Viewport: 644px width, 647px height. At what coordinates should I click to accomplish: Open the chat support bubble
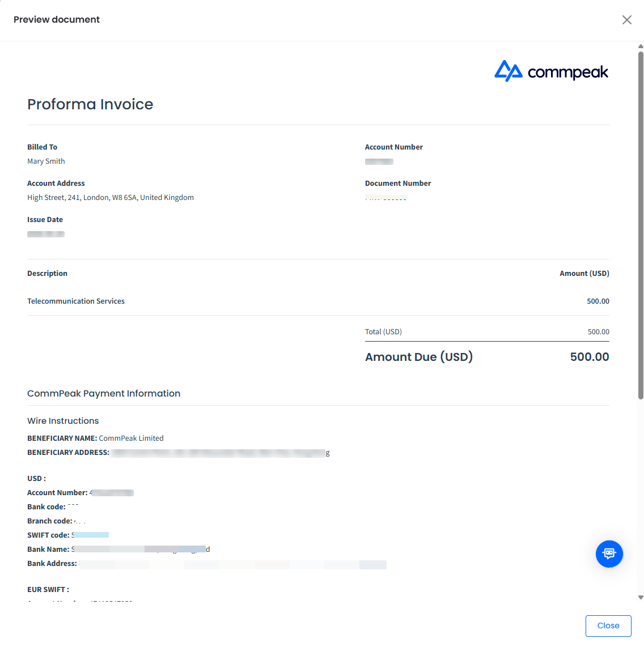point(609,554)
